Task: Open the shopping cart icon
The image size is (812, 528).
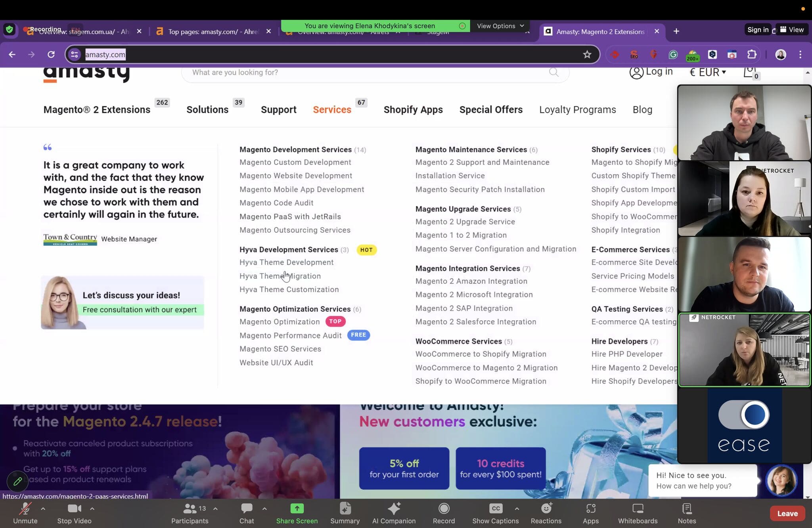Action: [x=750, y=72]
